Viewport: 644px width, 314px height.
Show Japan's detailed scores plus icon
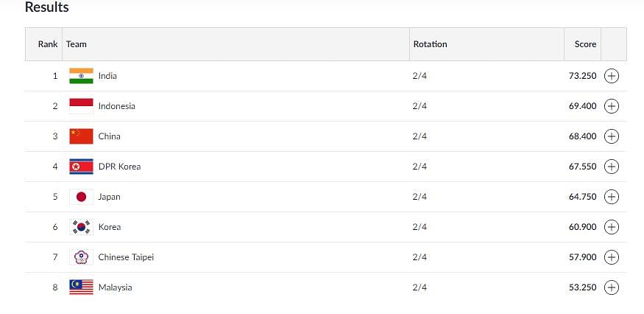[611, 197]
